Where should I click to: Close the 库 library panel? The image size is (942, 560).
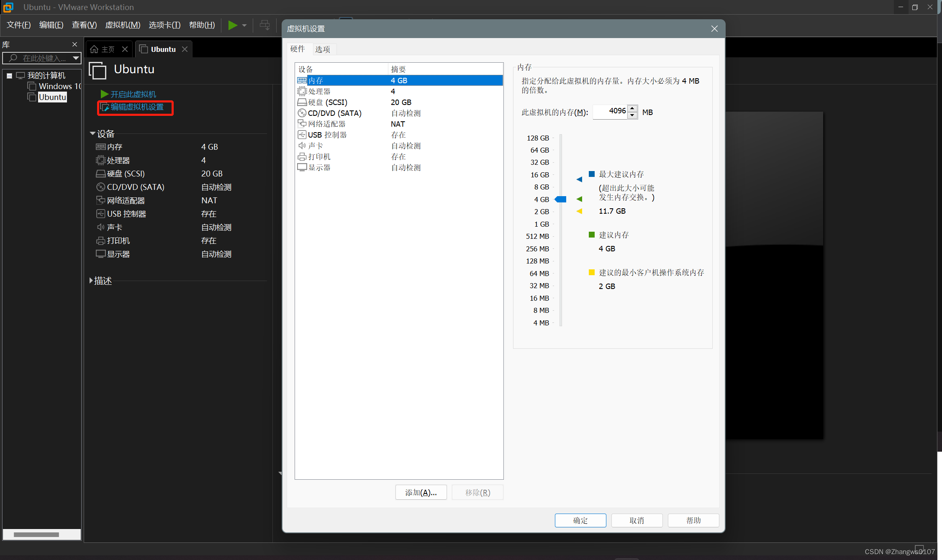[x=74, y=44]
